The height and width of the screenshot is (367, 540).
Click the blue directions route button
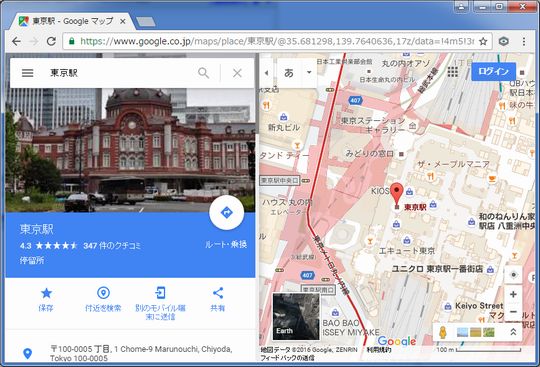(227, 212)
